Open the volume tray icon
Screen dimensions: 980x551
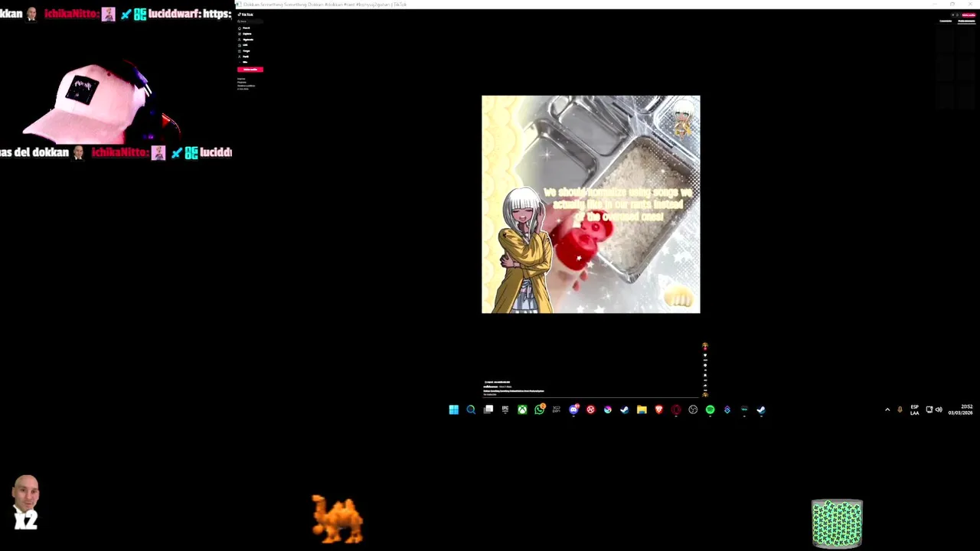point(939,410)
